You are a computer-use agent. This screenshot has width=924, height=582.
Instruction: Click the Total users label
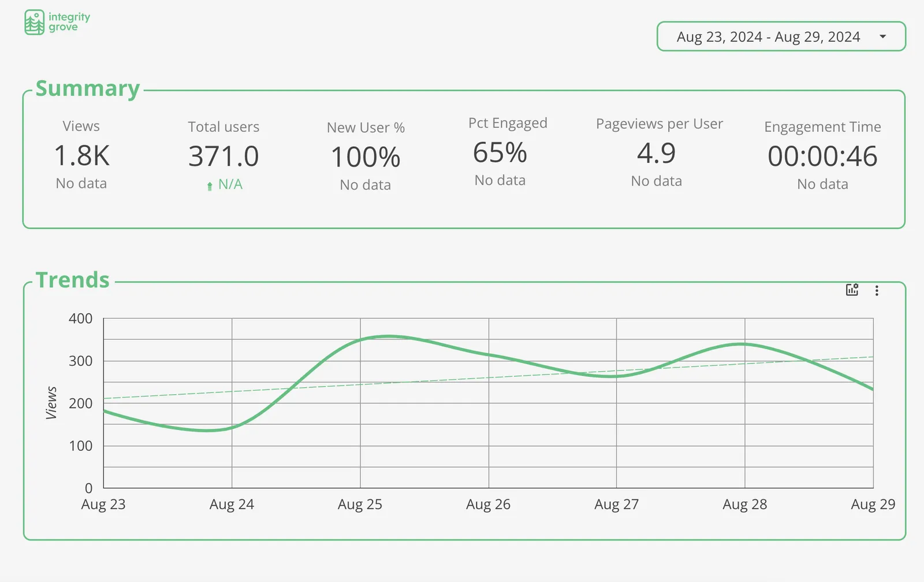click(223, 127)
